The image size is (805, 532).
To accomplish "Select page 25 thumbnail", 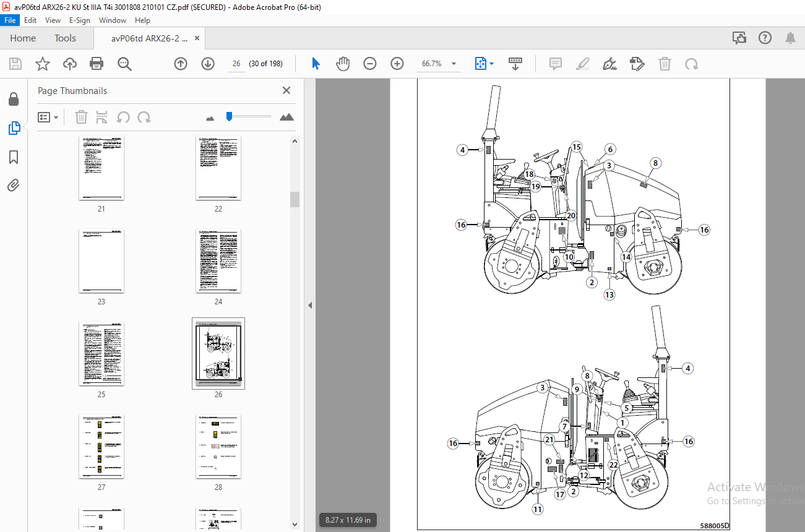I will pyautogui.click(x=101, y=354).
